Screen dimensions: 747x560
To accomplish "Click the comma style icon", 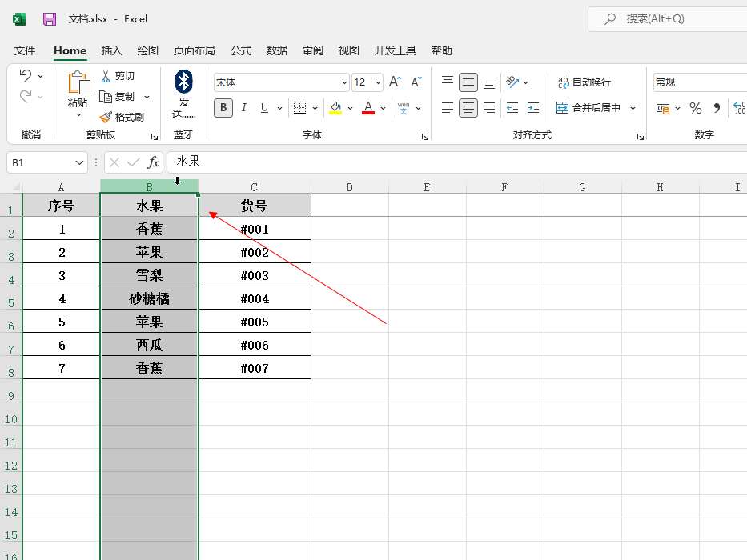I will coord(717,108).
